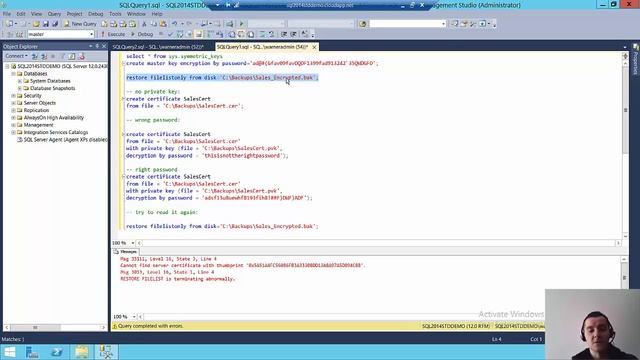This screenshot has height=360, width=640.
Task: Click the Execute query button
Action: pos(113,34)
